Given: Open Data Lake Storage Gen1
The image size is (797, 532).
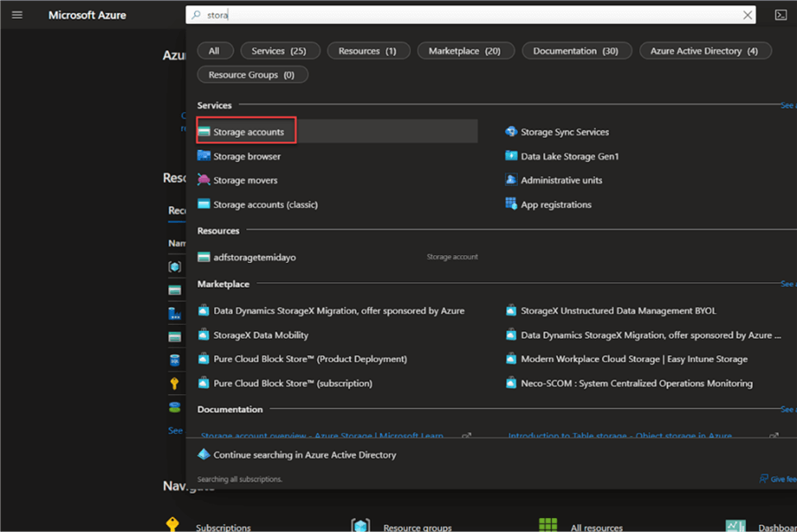Looking at the screenshot, I should [569, 157].
